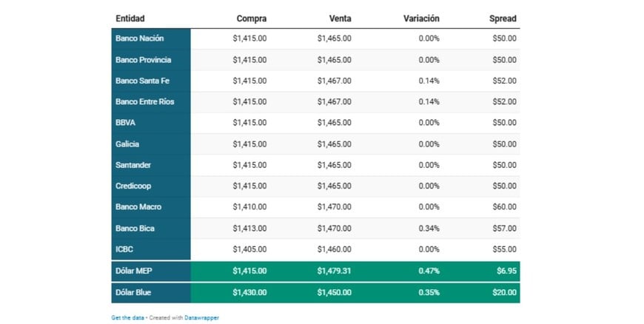Click the Banco Bica entity cell
The height and width of the screenshot is (324, 644).
pyautogui.click(x=135, y=229)
